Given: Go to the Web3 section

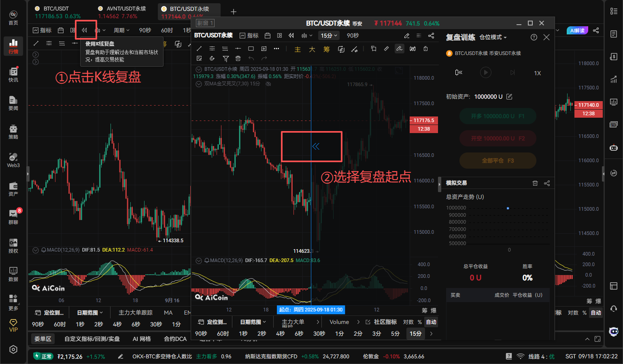Looking at the screenshot, I should coord(13,160).
